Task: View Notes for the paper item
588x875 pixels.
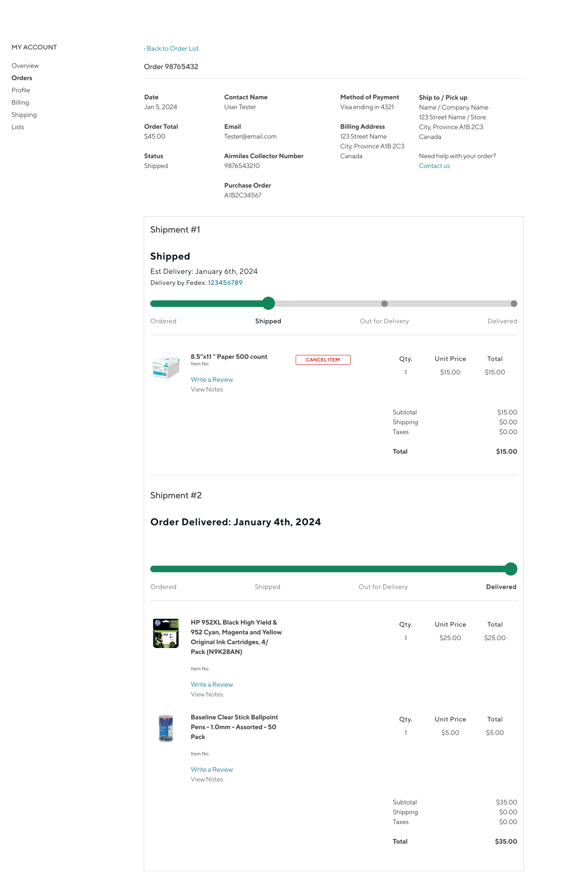Action: [207, 389]
